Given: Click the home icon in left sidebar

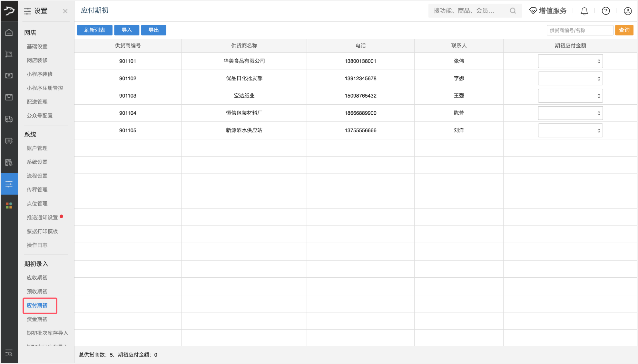Looking at the screenshot, I should pyautogui.click(x=9, y=32).
